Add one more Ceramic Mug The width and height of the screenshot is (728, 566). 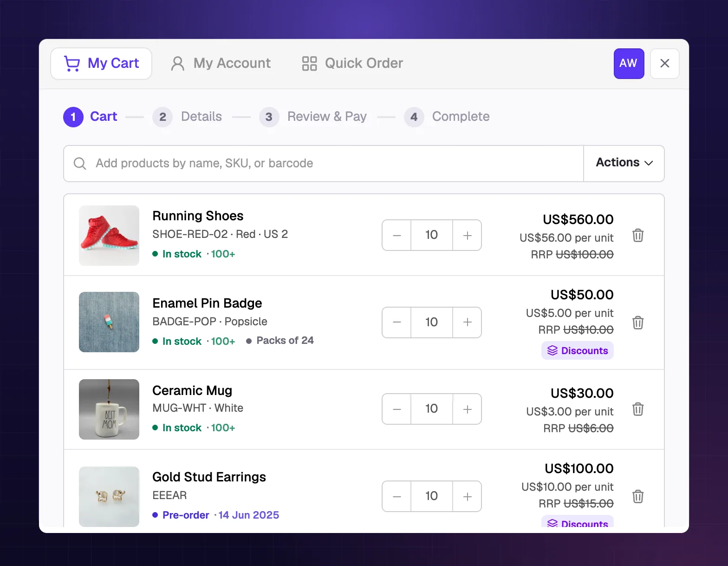467,409
